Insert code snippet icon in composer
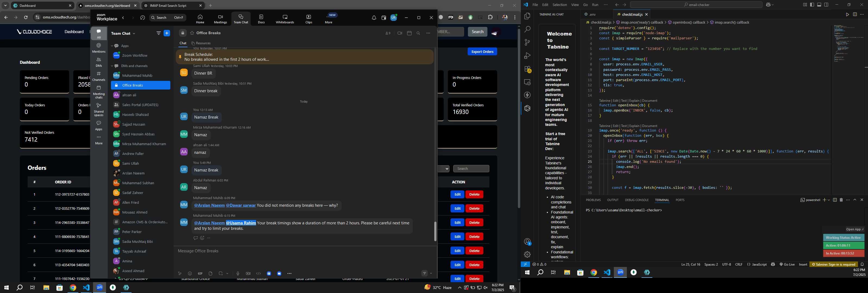 (x=259, y=273)
